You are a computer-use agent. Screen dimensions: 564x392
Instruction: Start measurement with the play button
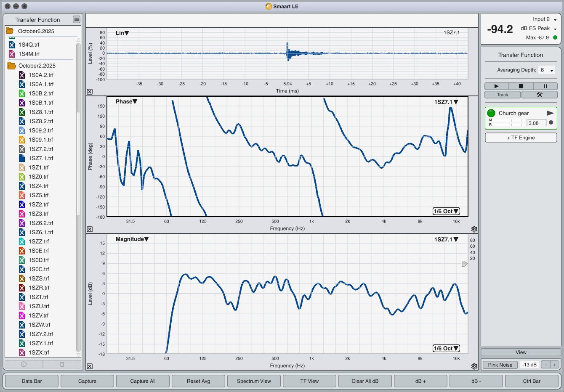click(x=496, y=86)
